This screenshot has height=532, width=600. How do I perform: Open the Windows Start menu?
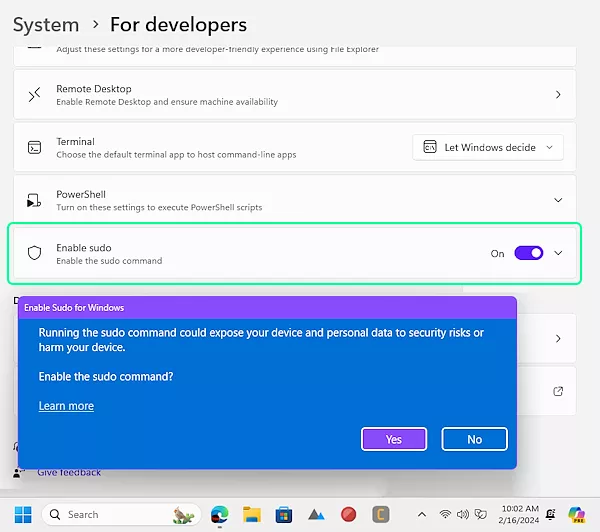tap(22, 514)
